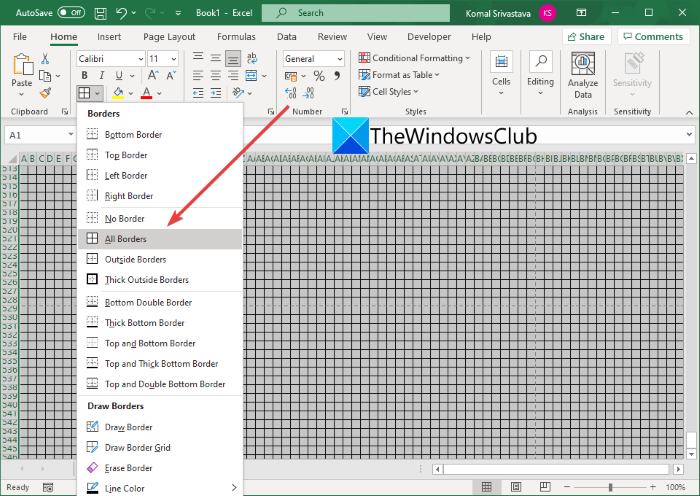700x496 pixels.
Task: Toggle the AutoSave switch
Action: coord(71,13)
